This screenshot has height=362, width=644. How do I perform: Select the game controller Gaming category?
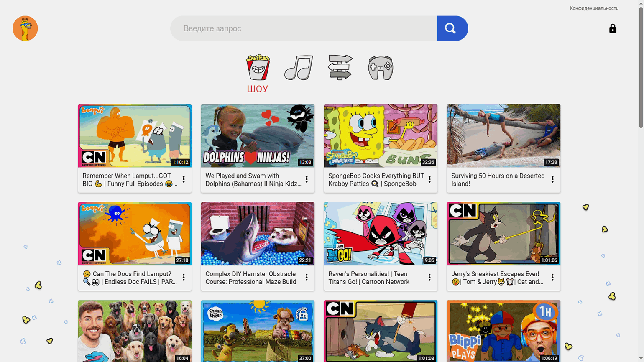tap(381, 68)
